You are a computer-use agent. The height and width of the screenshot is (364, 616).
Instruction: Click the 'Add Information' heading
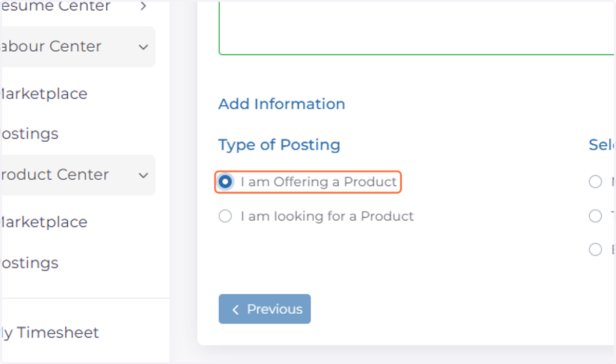coord(282,104)
